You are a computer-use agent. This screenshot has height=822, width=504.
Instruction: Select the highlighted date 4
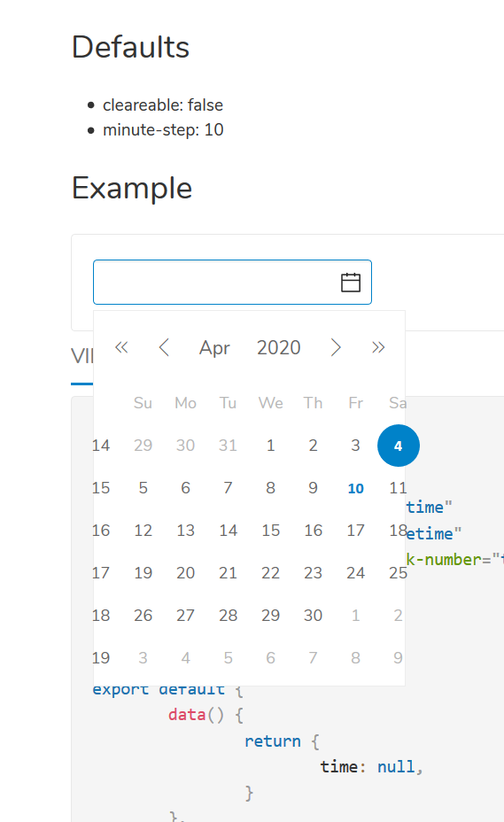398,446
